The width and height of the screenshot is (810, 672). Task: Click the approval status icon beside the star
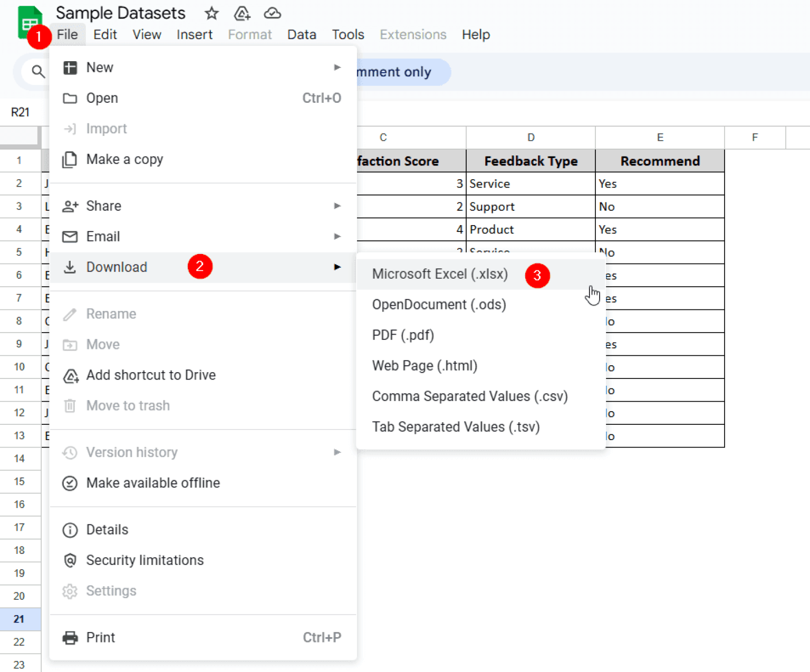coord(242,13)
